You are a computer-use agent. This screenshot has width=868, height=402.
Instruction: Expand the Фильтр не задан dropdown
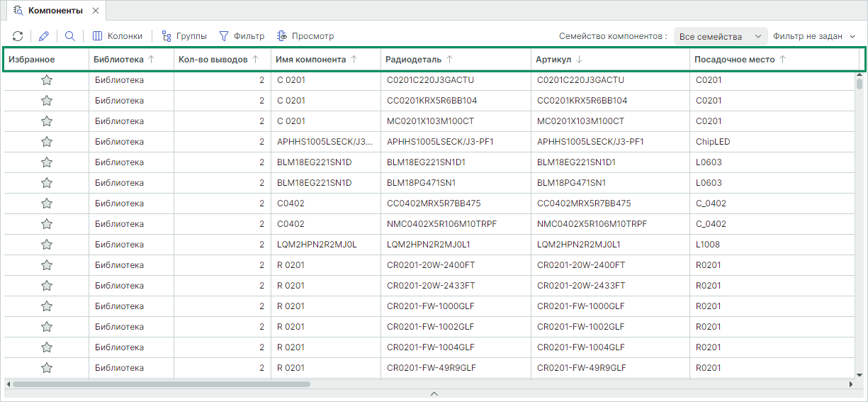[814, 36]
